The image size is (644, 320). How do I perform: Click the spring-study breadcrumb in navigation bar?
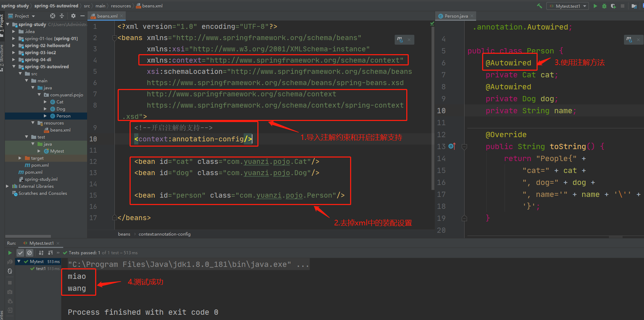(x=15, y=6)
